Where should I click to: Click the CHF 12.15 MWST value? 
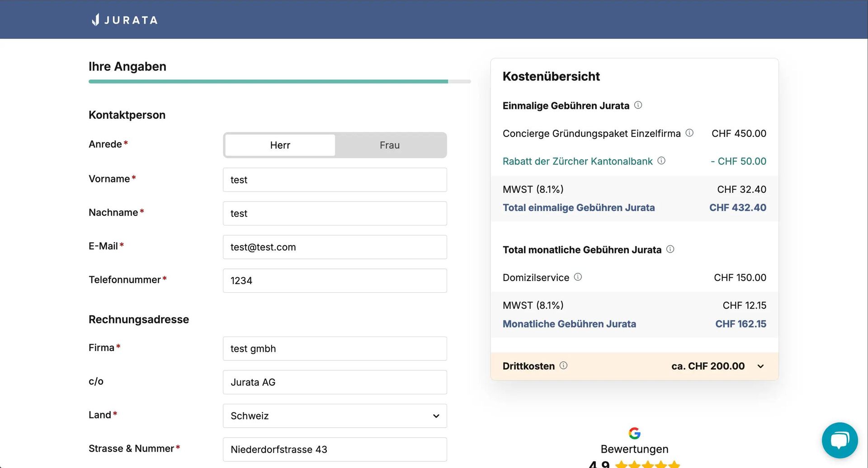coord(745,305)
